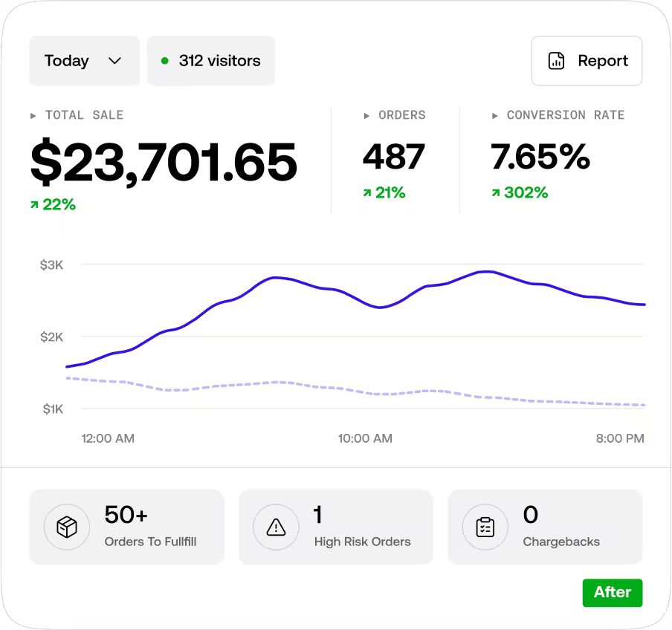Click the CONVERSION RATE heading
672x630 pixels.
tap(566, 115)
